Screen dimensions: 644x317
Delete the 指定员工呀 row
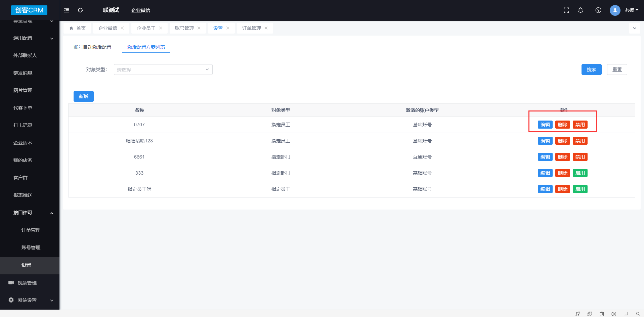pos(563,189)
